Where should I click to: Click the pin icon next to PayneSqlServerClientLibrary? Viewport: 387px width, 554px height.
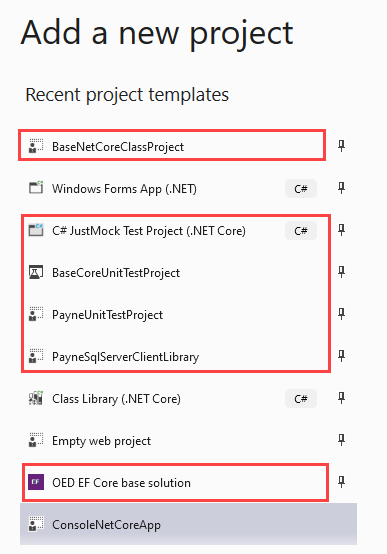tap(341, 356)
